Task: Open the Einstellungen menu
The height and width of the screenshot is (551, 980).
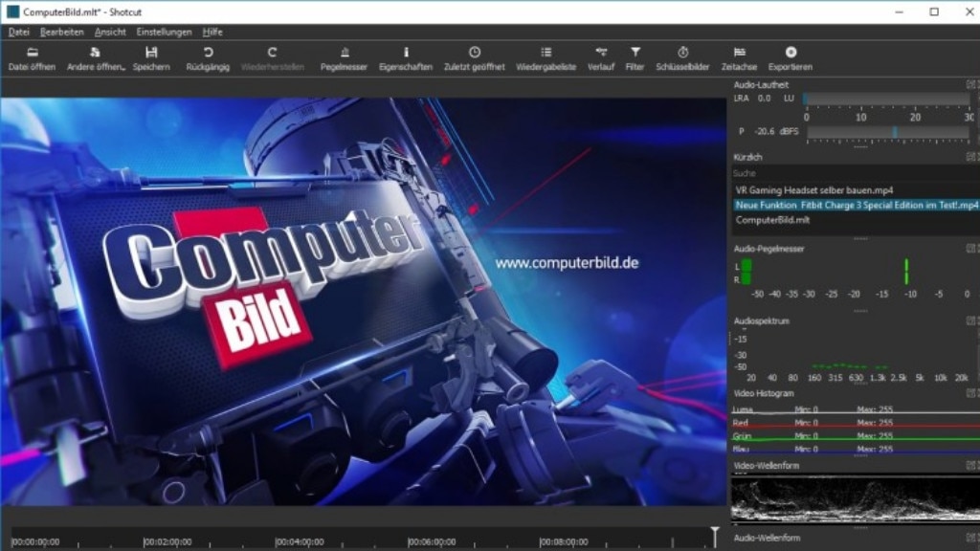Action: pos(165,32)
